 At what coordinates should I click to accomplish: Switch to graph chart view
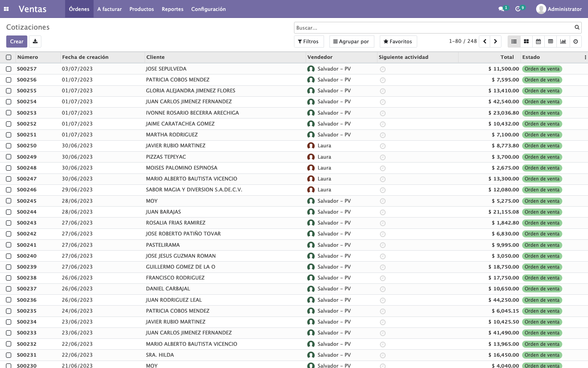(x=563, y=41)
